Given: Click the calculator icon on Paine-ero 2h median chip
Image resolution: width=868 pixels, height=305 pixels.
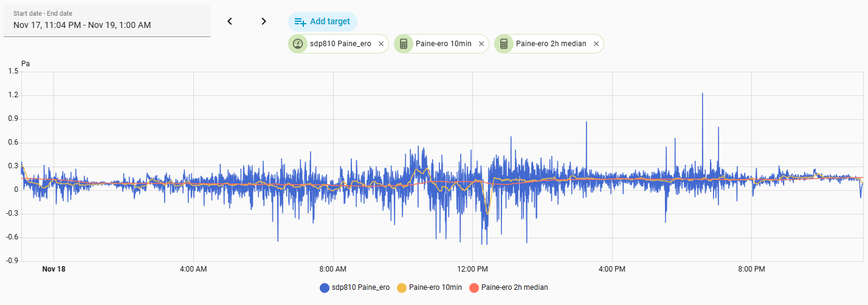Looking at the screenshot, I should [503, 44].
